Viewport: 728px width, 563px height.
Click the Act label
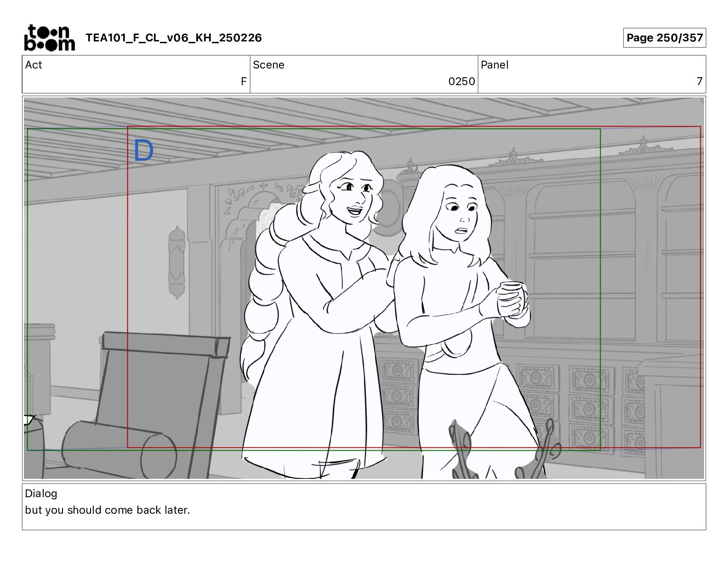34,65
